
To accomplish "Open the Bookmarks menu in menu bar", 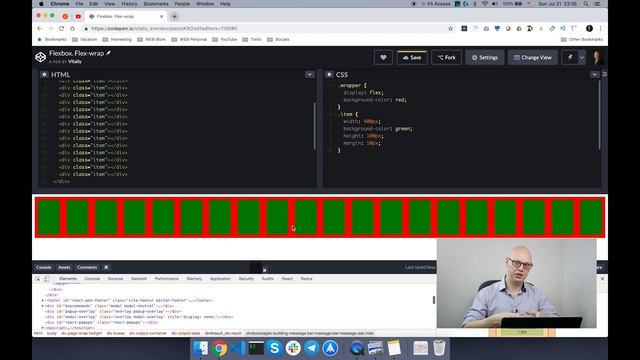I will point(156,4).
